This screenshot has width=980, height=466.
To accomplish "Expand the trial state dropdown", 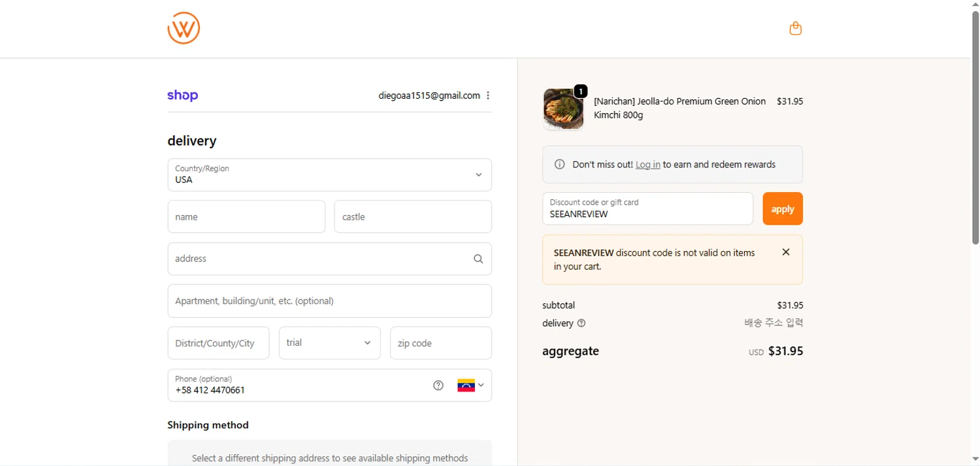I will [x=329, y=342].
